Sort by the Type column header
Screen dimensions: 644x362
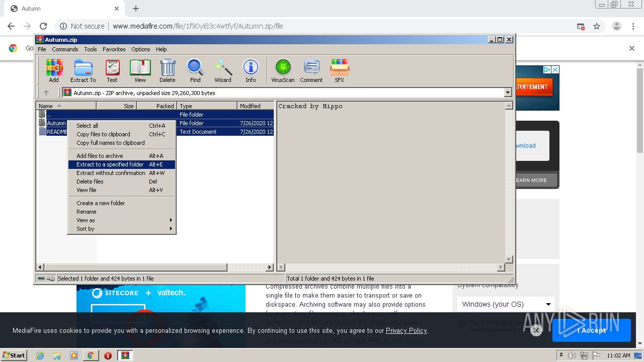207,106
